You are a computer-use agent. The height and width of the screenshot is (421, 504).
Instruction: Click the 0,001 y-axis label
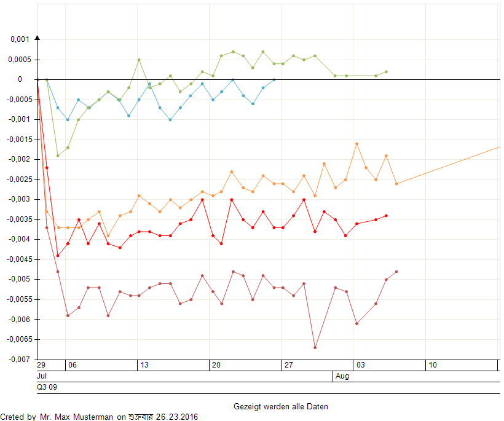coord(20,39)
